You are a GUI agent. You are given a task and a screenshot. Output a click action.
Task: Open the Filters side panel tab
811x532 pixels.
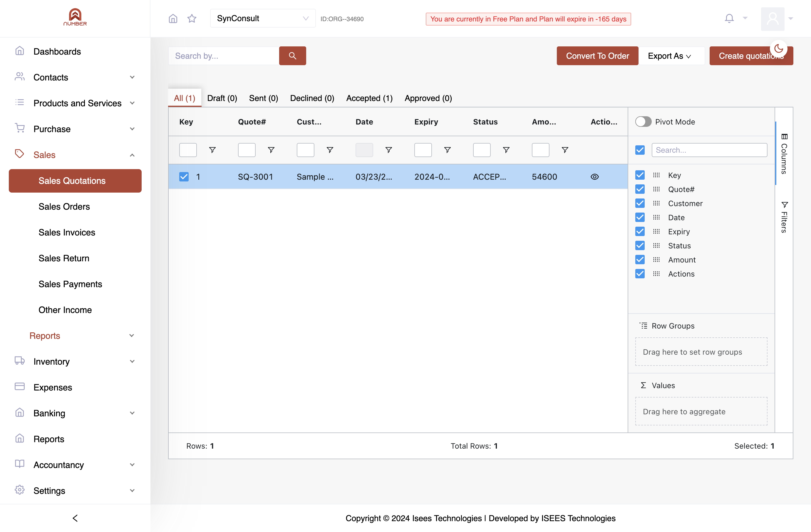point(784,217)
